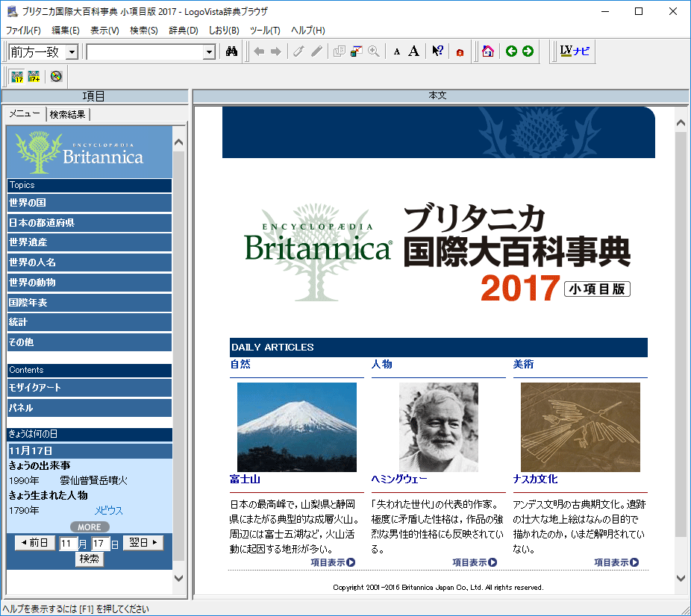The image size is (691, 616).
Task: Open the ヘルプ(H) menu
Action: 308,31
